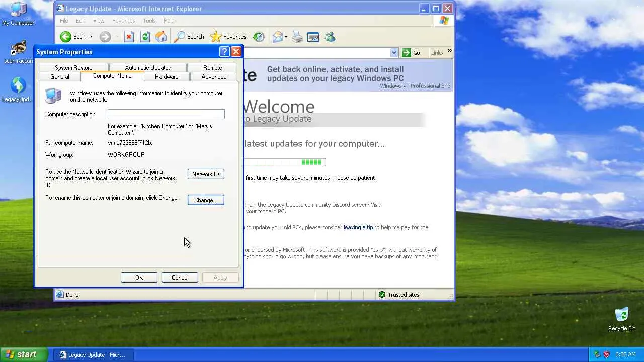
Task: Confirm System Properties with OK
Action: (139, 278)
